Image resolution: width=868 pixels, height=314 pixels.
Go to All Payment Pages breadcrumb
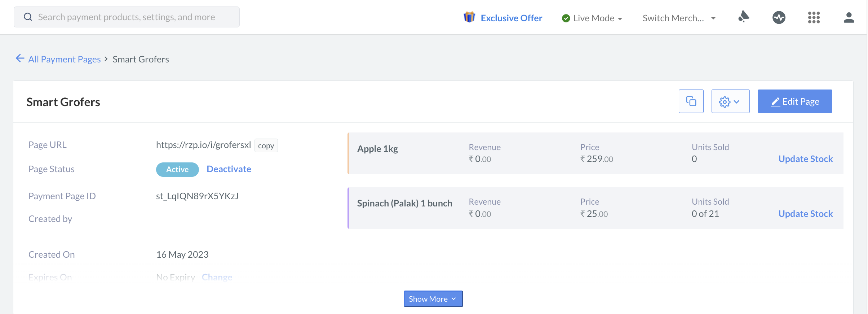(x=65, y=59)
